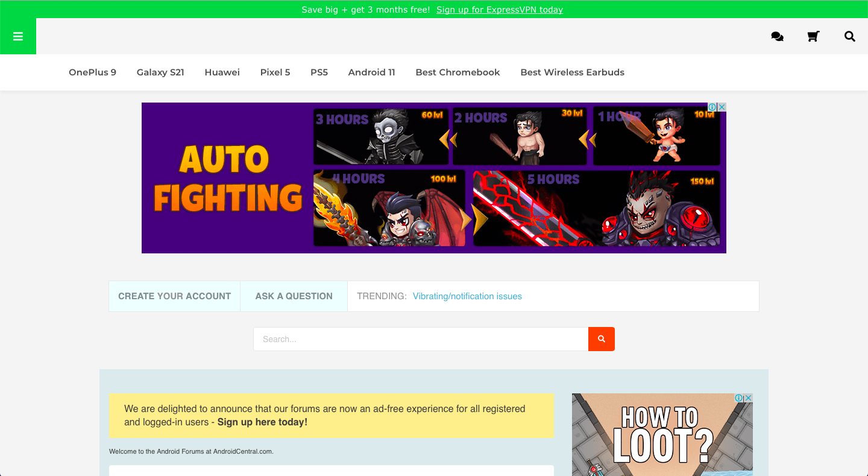Select Galaxy S21 in the navigation bar

(160, 72)
